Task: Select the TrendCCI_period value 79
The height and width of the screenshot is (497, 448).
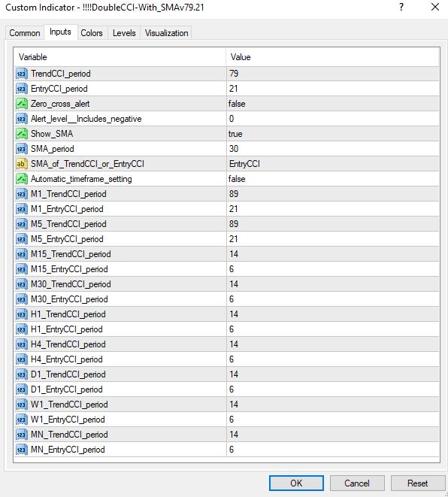Action: [234, 74]
